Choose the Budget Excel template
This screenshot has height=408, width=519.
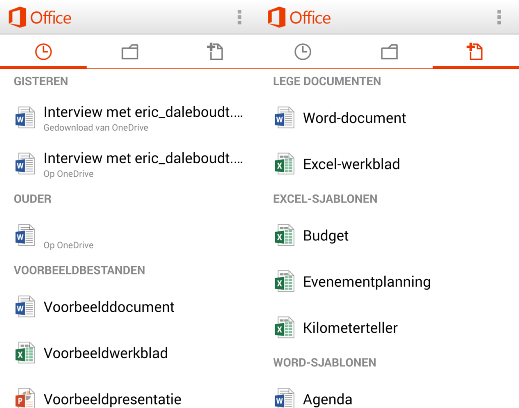(389, 236)
